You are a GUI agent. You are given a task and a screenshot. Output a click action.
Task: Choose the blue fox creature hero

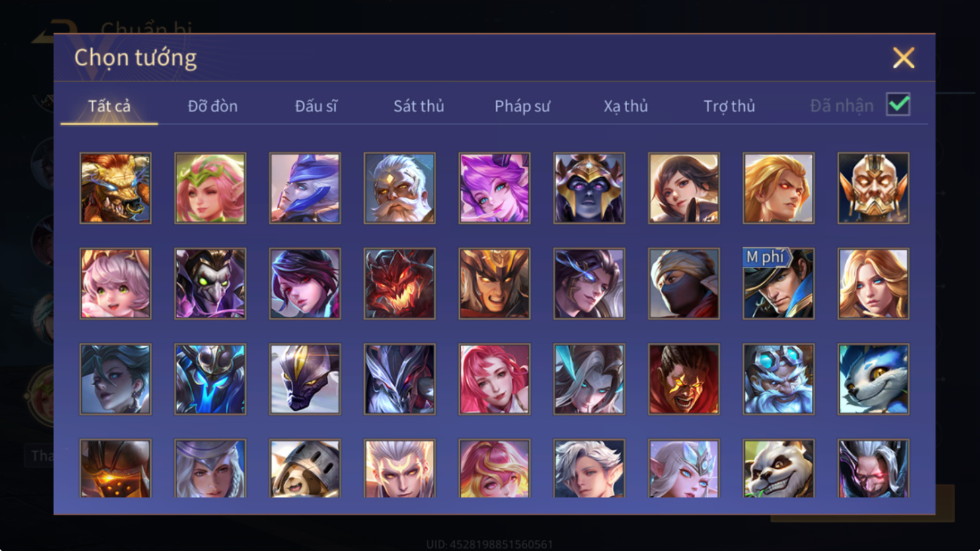click(x=874, y=379)
